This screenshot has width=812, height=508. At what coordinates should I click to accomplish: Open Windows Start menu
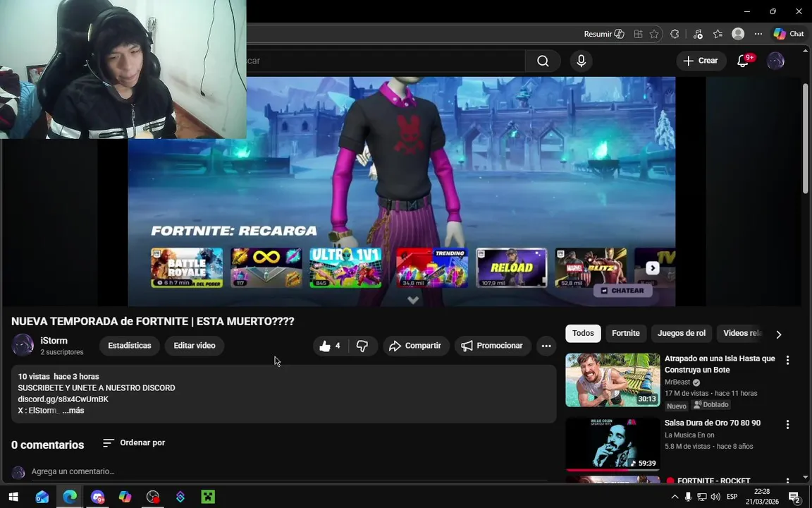point(13,497)
